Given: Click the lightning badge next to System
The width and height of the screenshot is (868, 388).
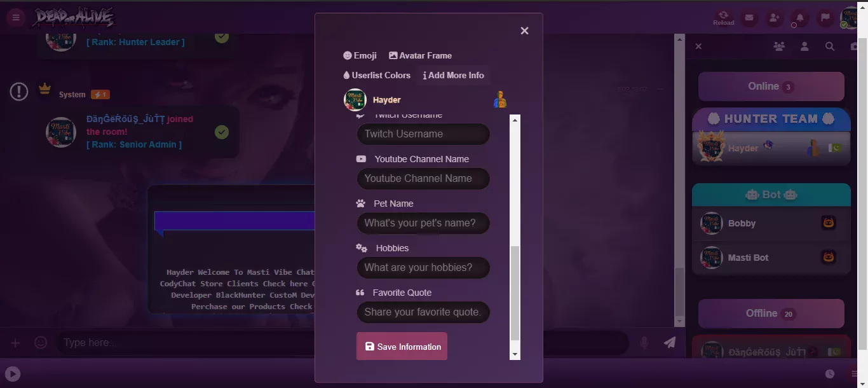Looking at the screenshot, I should click(x=100, y=95).
